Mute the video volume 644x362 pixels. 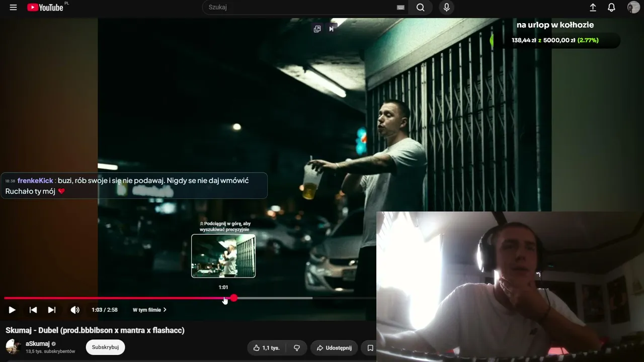[75, 310]
